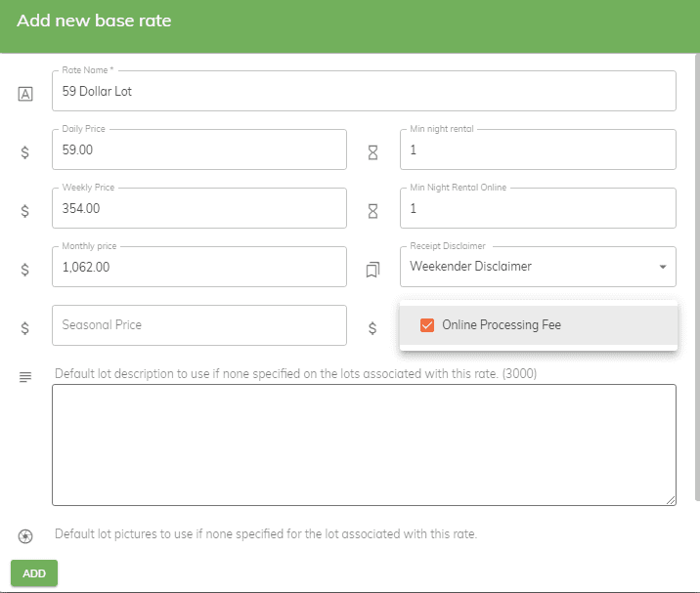
Task: Uncheck the Online Processing Fee checkbox
Action: coord(427,325)
